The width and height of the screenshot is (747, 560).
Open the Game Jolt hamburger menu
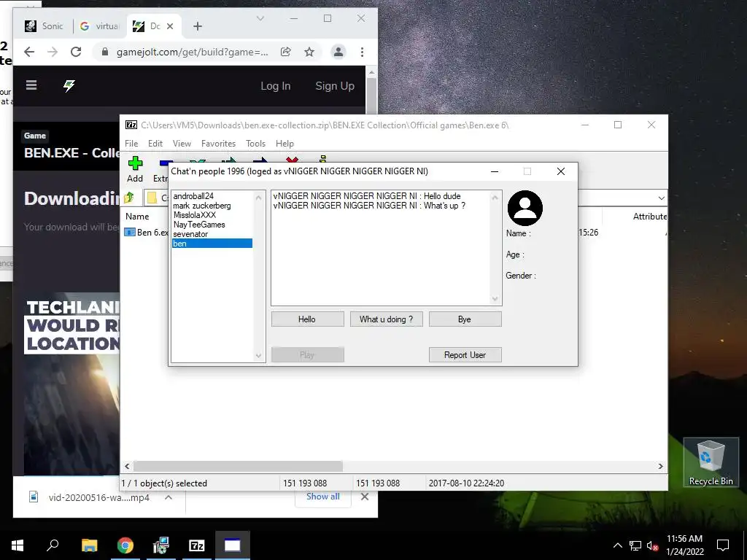click(31, 85)
